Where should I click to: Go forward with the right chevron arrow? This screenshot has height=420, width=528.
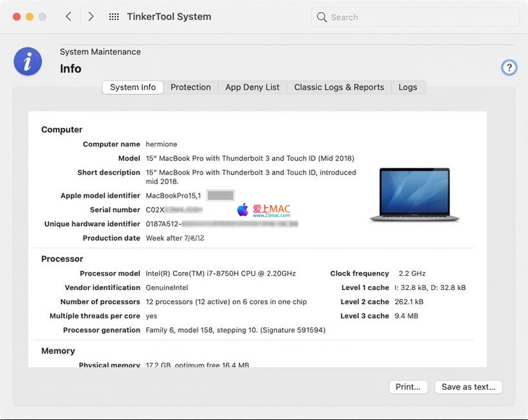[91, 17]
